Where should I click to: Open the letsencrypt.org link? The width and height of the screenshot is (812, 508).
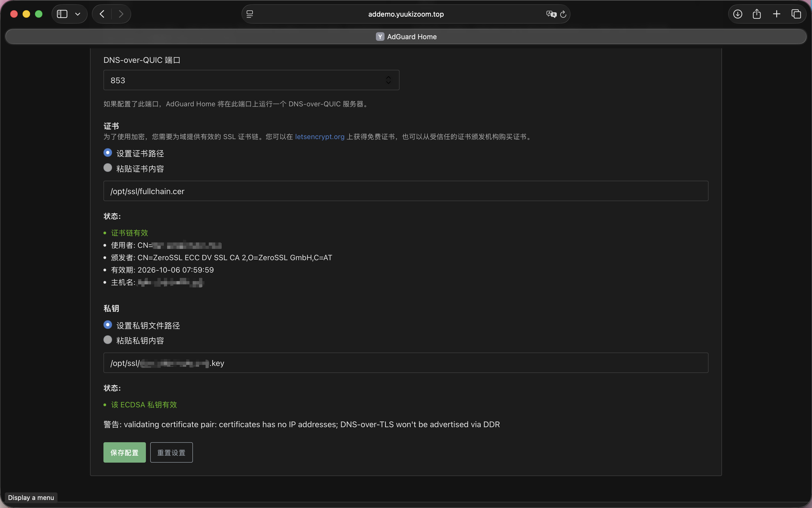[320, 137]
